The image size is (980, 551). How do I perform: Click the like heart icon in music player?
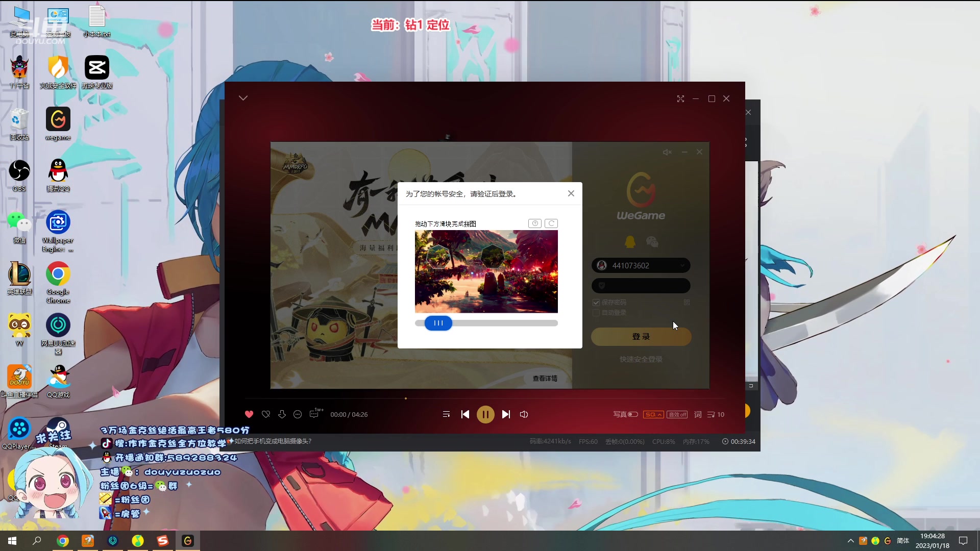point(249,414)
